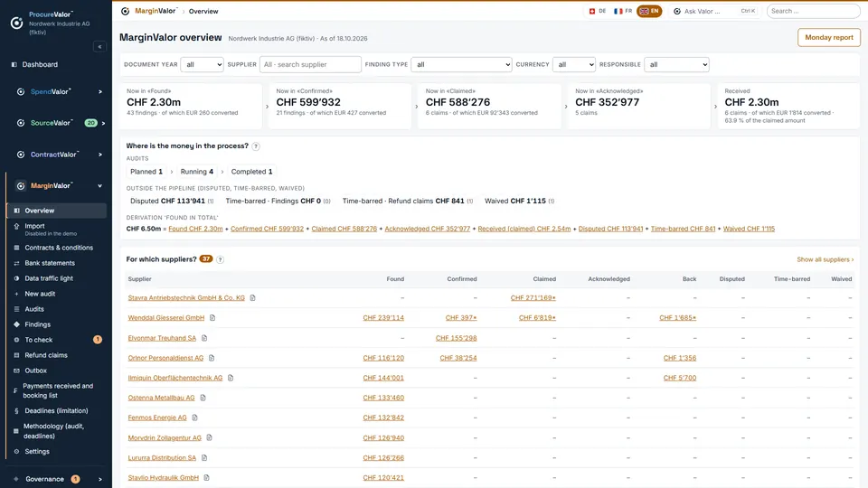Click document icon beside Orinor Personaldienst AG

(x=212, y=358)
